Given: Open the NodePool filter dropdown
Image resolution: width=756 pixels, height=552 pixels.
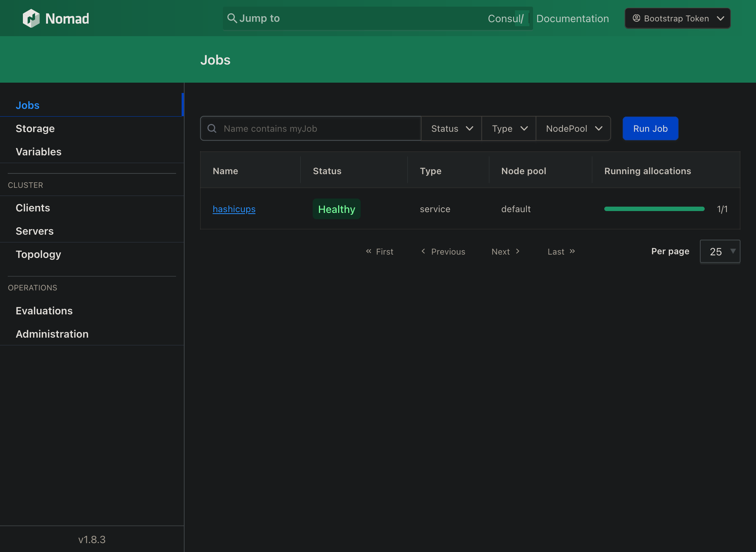Looking at the screenshot, I should (573, 128).
